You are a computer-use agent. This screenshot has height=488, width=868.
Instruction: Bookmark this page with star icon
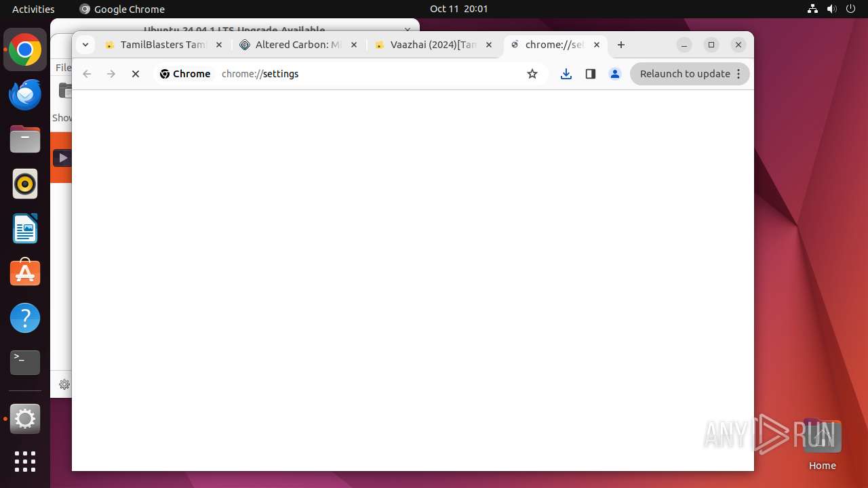(532, 74)
